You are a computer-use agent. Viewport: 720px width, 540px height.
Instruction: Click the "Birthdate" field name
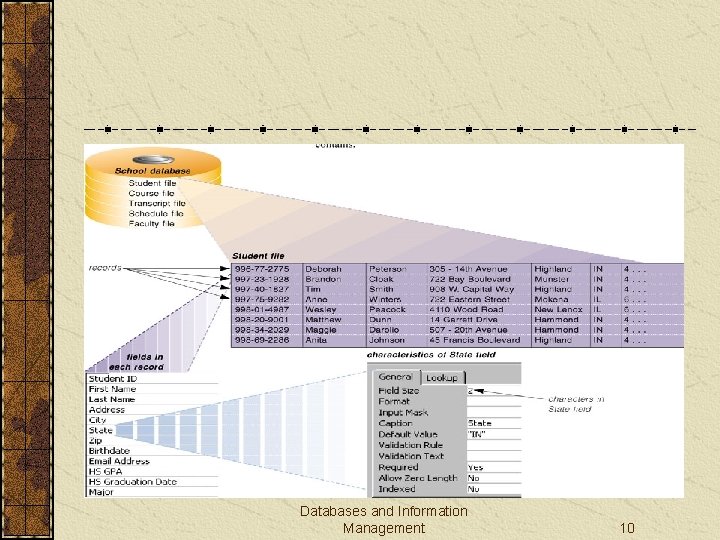[x=109, y=451]
